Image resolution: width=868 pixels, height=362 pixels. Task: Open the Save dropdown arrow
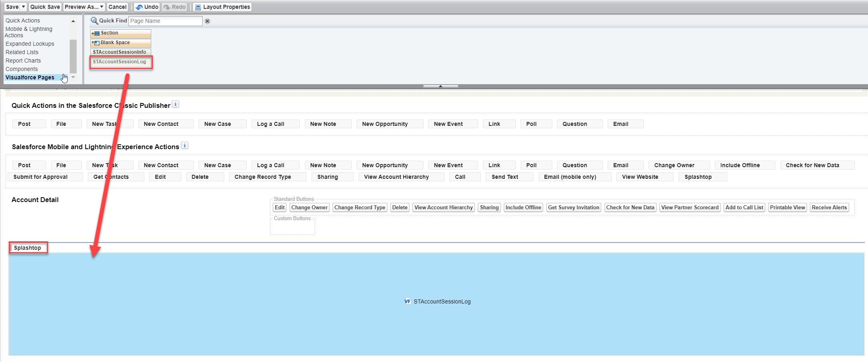click(23, 7)
